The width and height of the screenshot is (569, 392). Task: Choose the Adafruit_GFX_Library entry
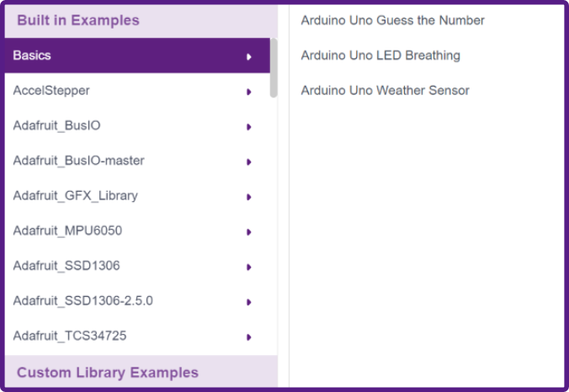[137, 196]
